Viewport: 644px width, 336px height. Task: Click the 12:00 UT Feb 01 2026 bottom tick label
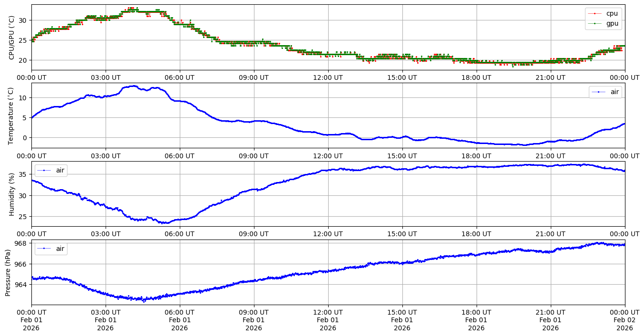(328, 320)
